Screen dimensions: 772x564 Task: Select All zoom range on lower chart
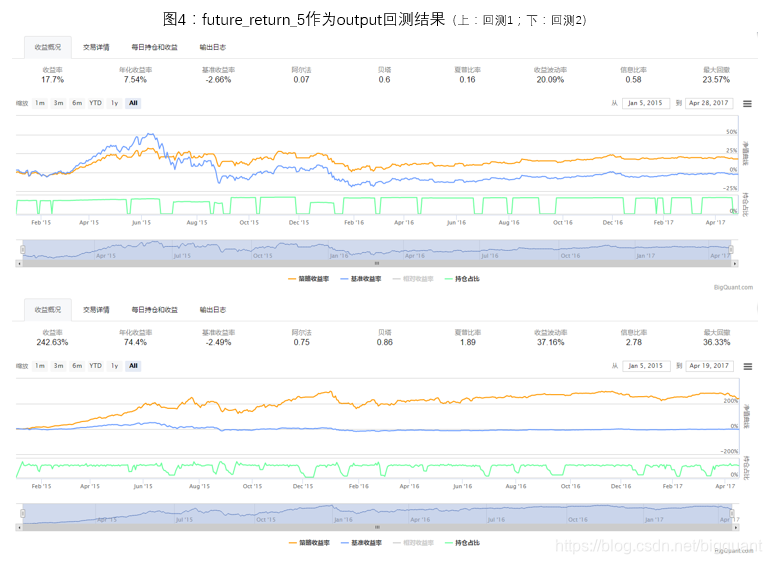[x=133, y=366]
